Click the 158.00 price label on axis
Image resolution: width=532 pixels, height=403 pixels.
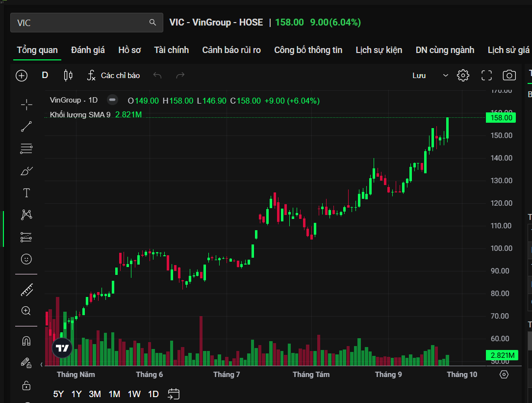coord(501,118)
